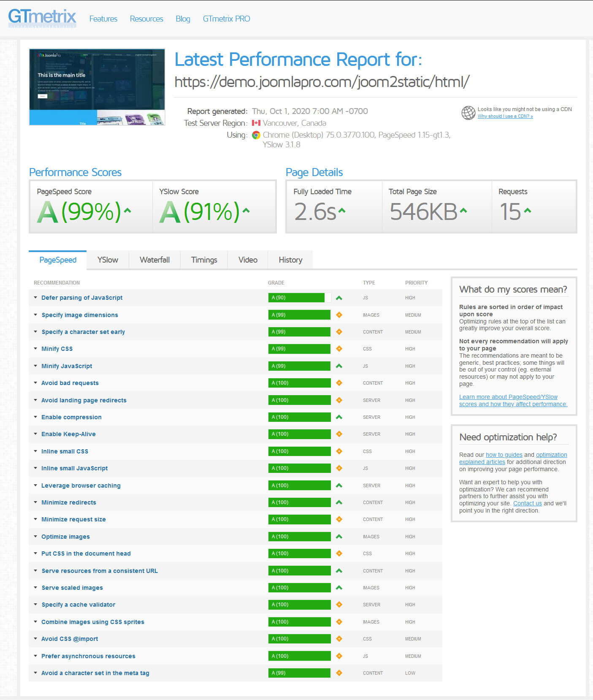The image size is (593, 700).
Task: Click green arrow for Minimize redirects
Action: [x=339, y=502]
